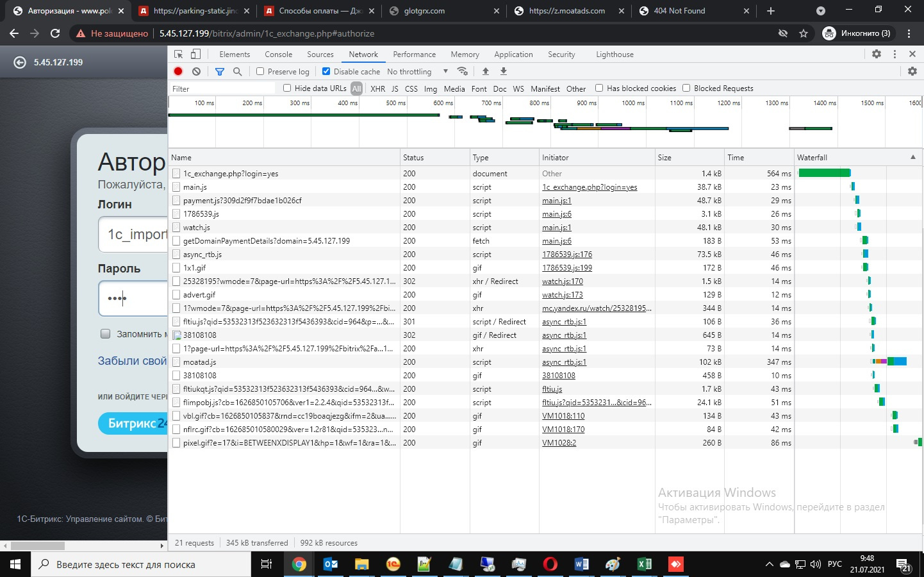Open DevTools settings gear
Screen dimensions: 924x577
tap(877, 54)
